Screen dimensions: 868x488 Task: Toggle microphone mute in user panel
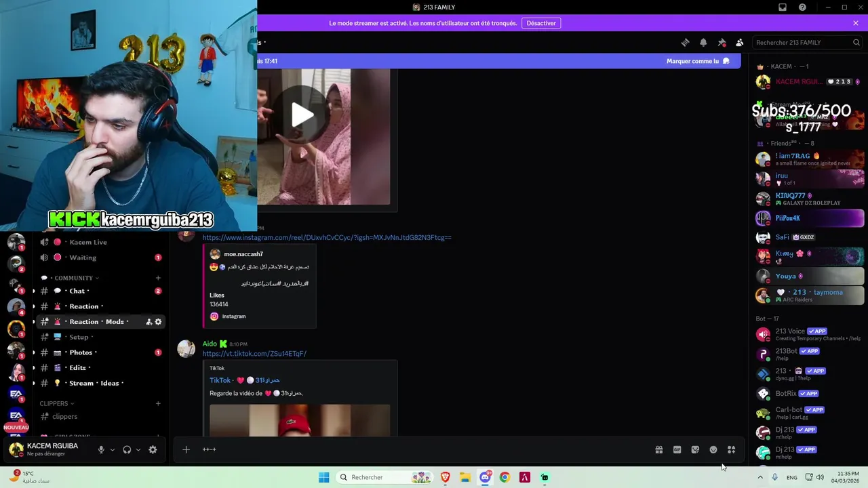tap(101, 449)
